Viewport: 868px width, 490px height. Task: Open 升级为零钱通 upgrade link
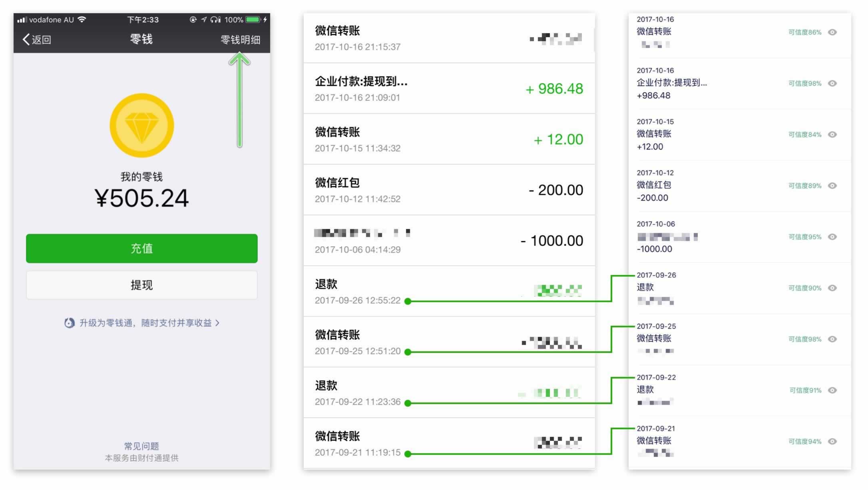click(x=142, y=323)
